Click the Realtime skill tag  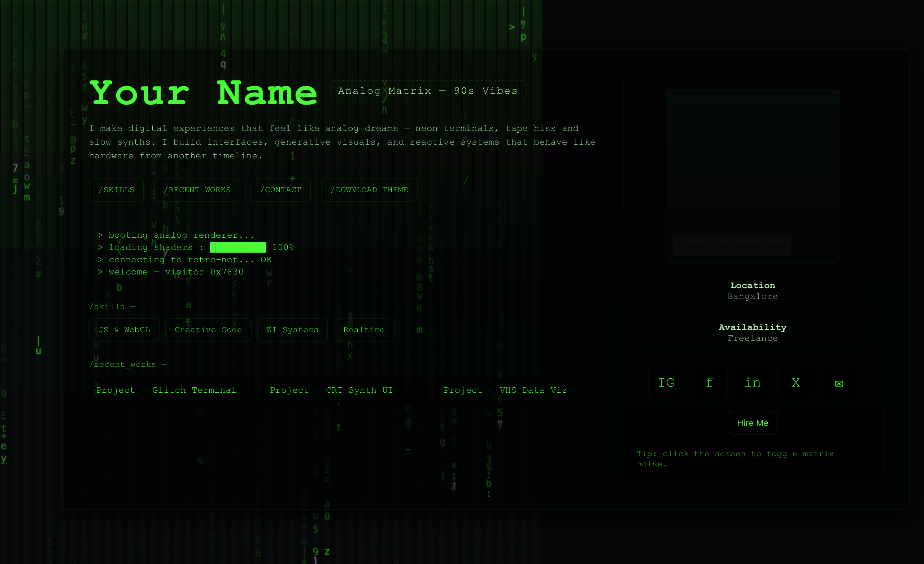364,330
